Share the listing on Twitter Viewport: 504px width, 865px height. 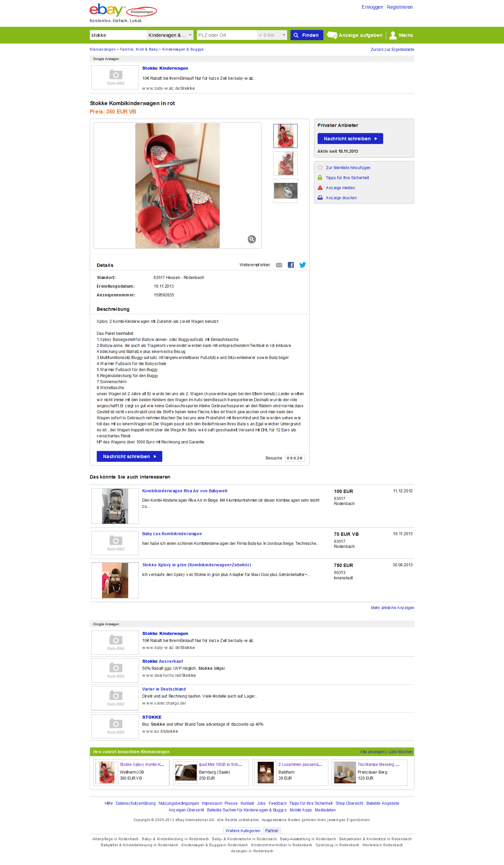302,265
